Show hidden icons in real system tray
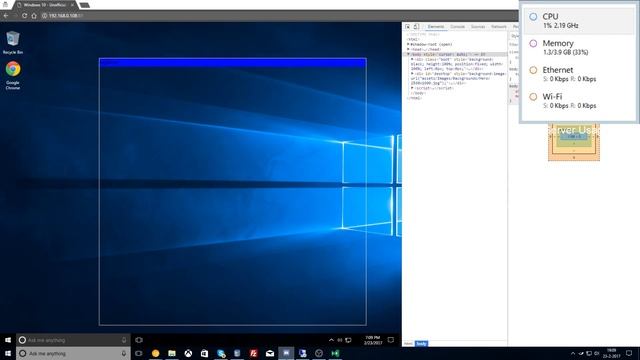The width and height of the screenshot is (640, 360). tap(573, 353)
